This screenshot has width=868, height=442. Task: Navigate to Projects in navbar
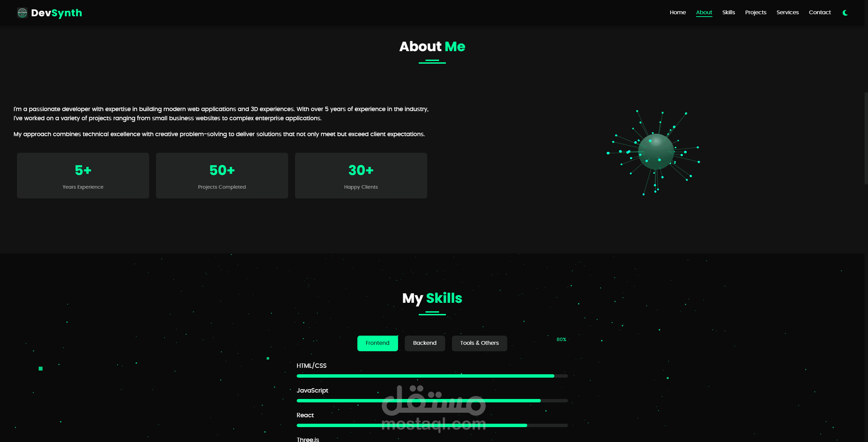(755, 13)
